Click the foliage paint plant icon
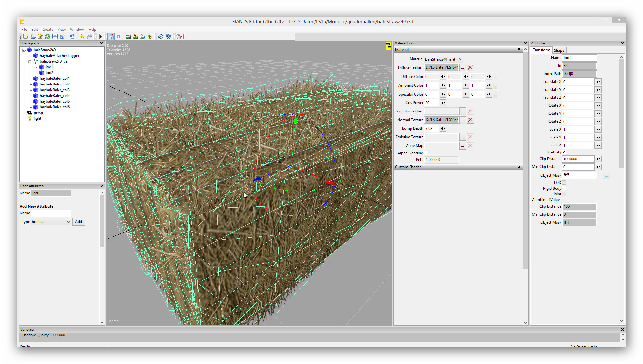 coord(150,37)
